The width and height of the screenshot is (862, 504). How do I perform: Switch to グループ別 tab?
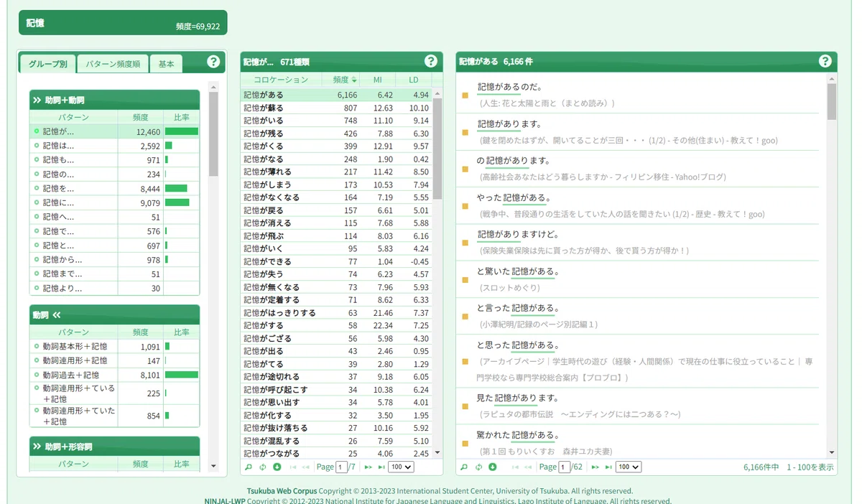[x=48, y=64]
